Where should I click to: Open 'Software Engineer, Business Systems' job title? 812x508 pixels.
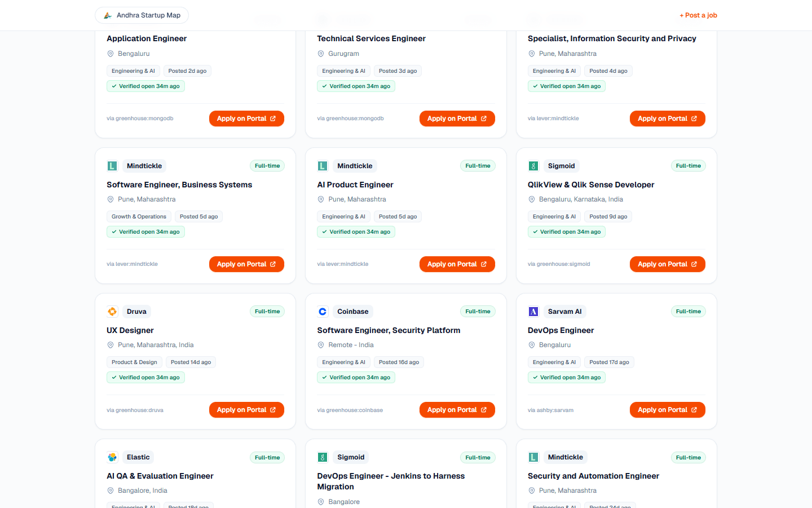179,185
